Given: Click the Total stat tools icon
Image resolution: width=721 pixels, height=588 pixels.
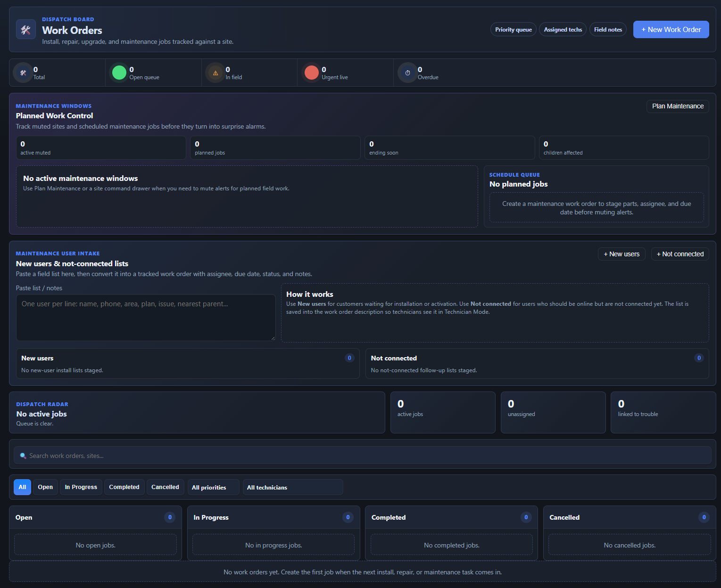Looking at the screenshot, I should pos(23,73).
